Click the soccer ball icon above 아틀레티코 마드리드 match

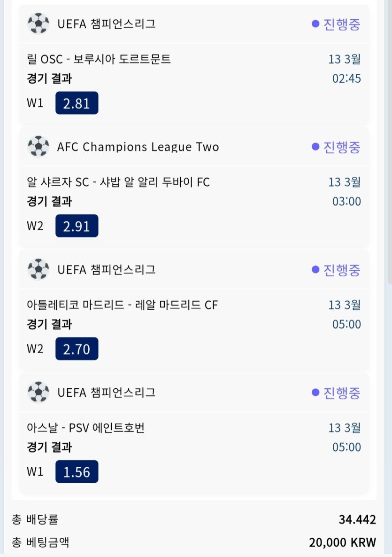pyautogui.click(x=38, y=269)
